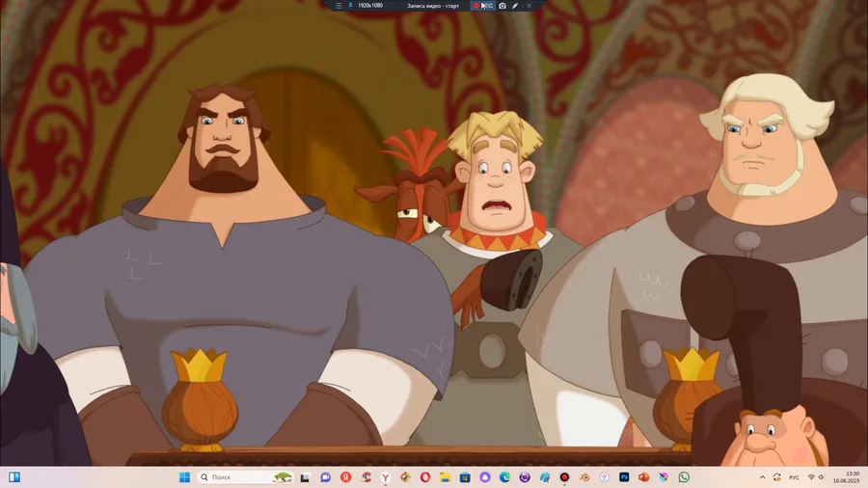Open WhatsApp from the taskbar
Screen dimensions: 868x488
point(684,477)
